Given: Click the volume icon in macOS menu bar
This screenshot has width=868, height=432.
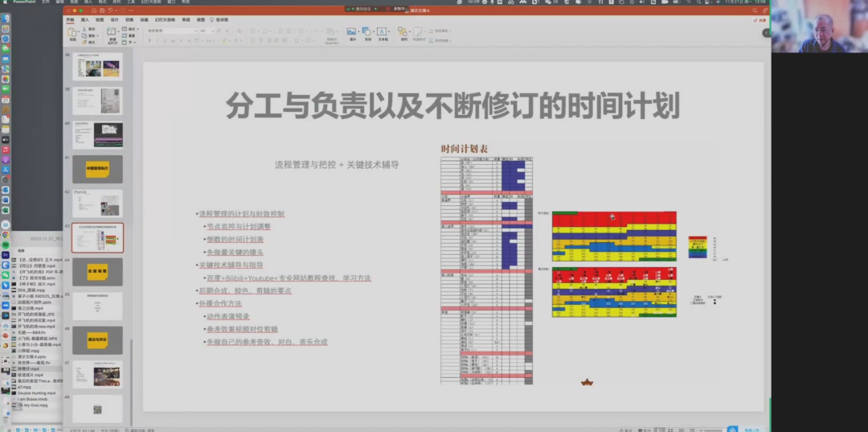Looking at the screenshot, I should (643, 2).
